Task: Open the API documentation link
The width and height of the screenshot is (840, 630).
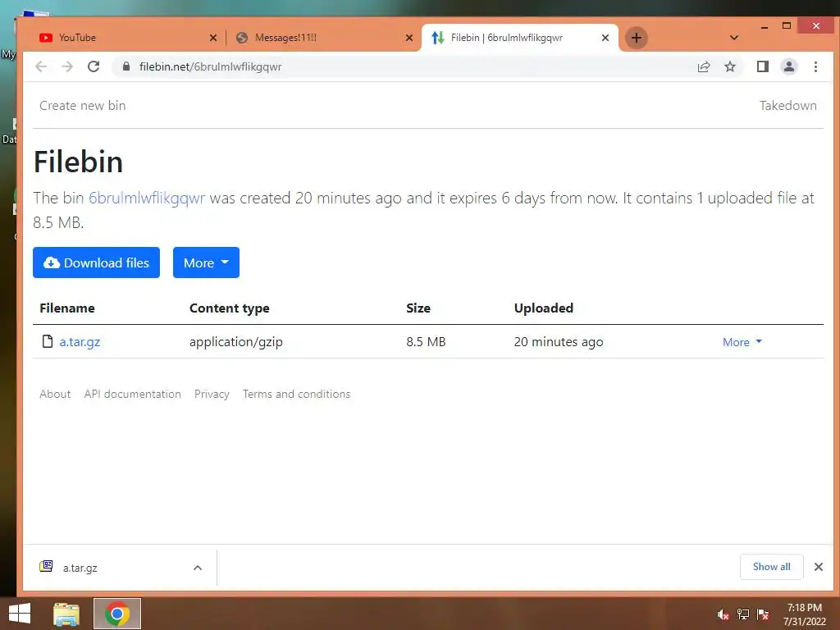Action: pyautogui.click(x=132, y=394)
